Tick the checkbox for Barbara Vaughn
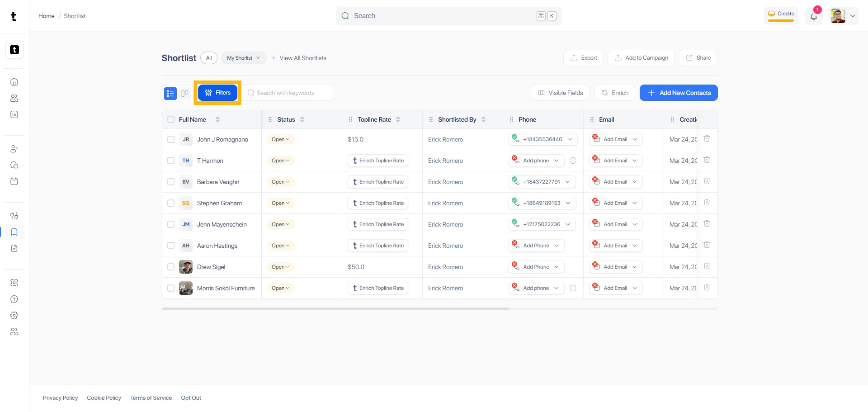This screenshot has height=412, width=868. pos(171,182)
